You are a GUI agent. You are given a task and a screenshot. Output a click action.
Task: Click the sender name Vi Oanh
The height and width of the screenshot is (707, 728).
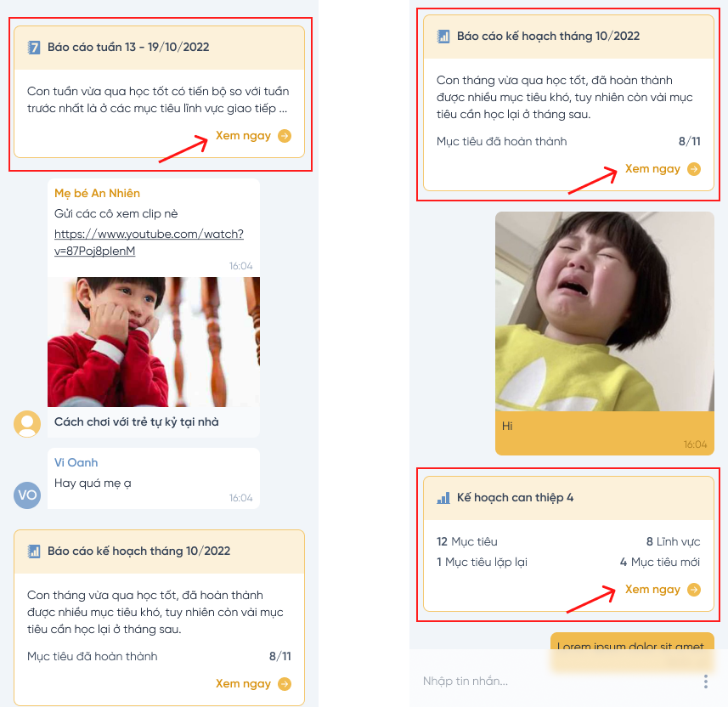(x=76, y=463)
